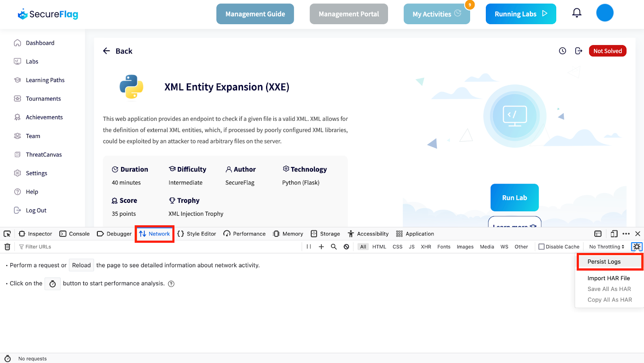Open My Activities button
The width and height of the screenshot is (644, 363).
437,14
